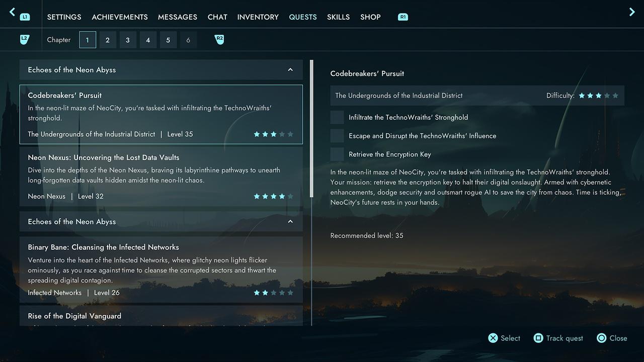The height and width of the screenshot is (362, 644).
Task: Open the Inventory tab
Action: (258, 17)
